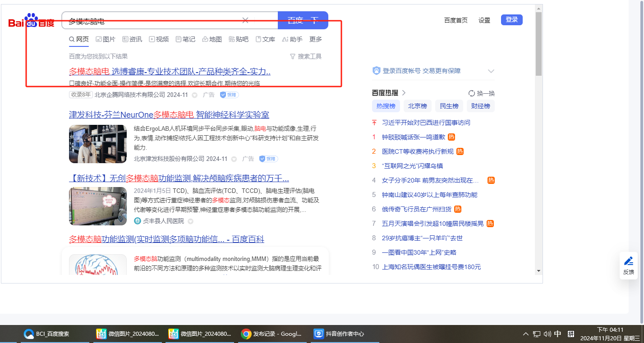Click into the 多模态脑电 search field
644x343 pixels.
[x=153, y=21]
